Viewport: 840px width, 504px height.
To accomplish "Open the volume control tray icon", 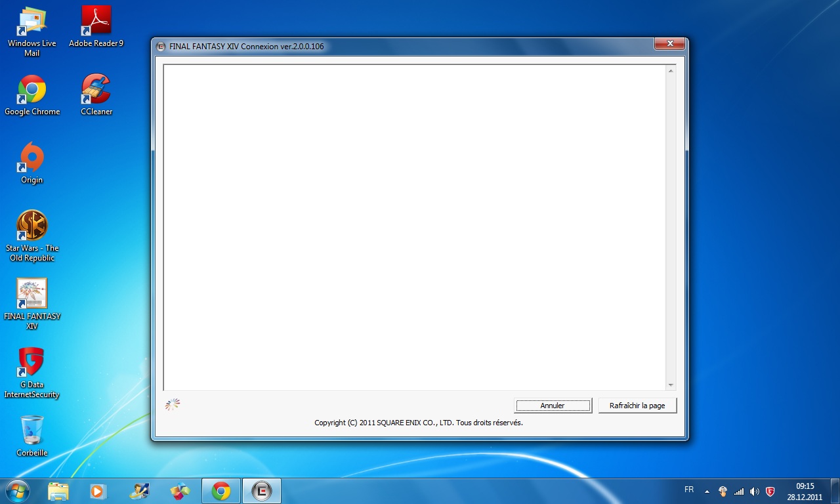I will 755,491.
